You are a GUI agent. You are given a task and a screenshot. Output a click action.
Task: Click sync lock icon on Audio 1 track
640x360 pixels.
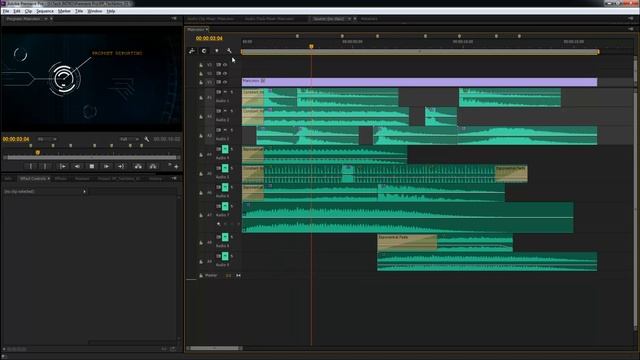[219, 92]
